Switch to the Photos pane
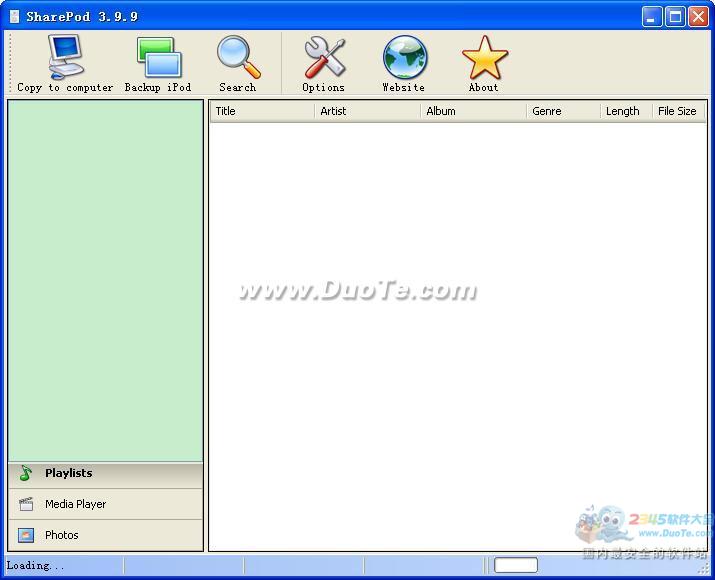 106,535
